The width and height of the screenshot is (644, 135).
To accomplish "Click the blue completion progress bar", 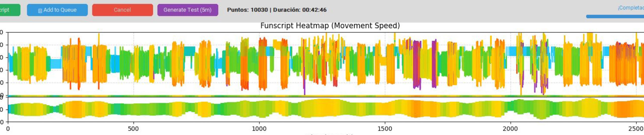I will (615, 17).
